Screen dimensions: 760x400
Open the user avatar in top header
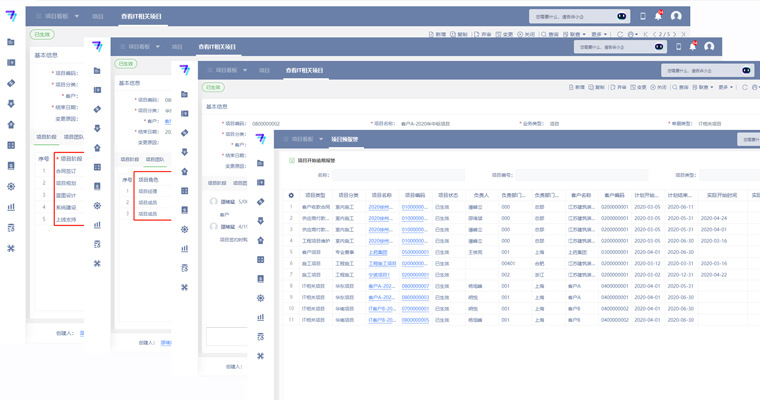coord(676,16)
